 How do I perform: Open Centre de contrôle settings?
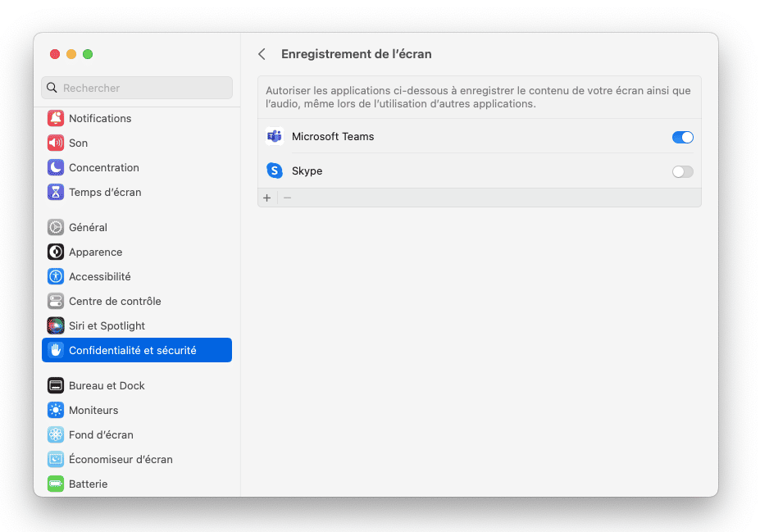[115, 301]
